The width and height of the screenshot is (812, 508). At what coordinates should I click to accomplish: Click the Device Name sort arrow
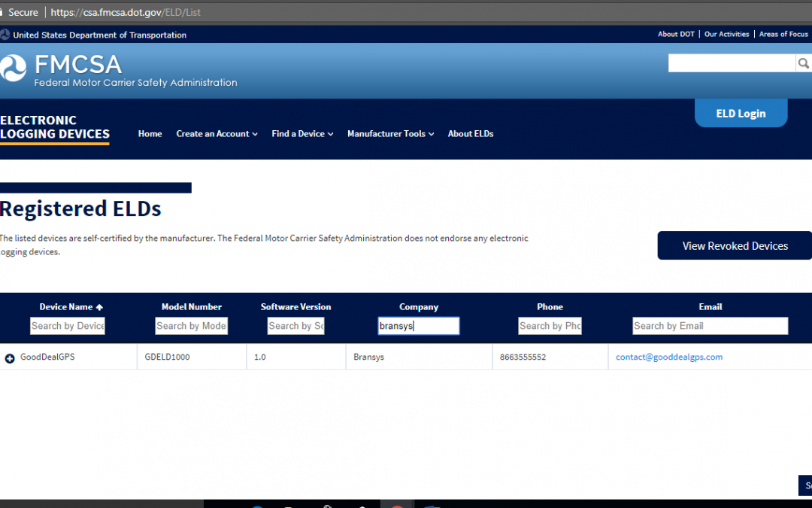99,307
